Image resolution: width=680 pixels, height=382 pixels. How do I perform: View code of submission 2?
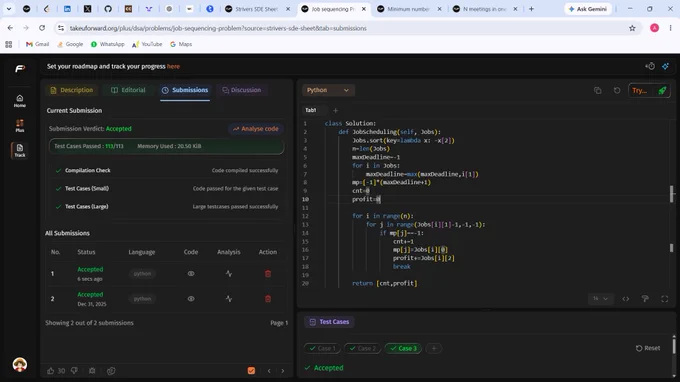pyautogui.click(x=191, y=299)
